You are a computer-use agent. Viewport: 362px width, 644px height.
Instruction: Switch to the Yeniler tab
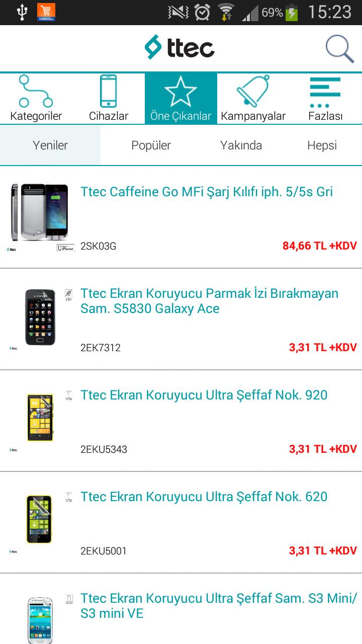(50, 145)
